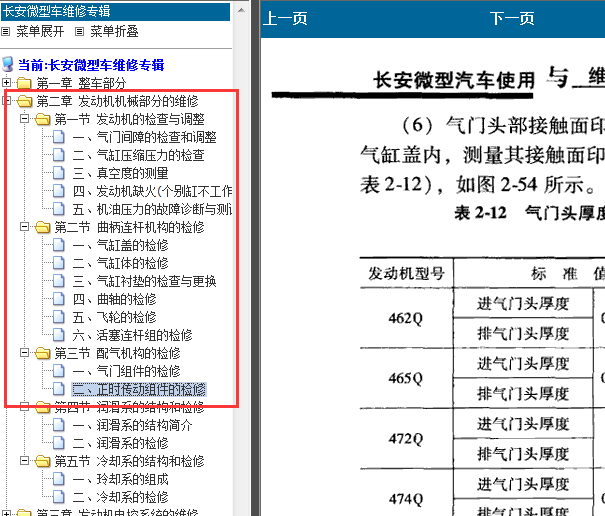This screenshot has height=516, width=605.
Task: Open the root 当前:长安微型车维修专辑 link
Action: pyautogui.click(x=91, y=65)
